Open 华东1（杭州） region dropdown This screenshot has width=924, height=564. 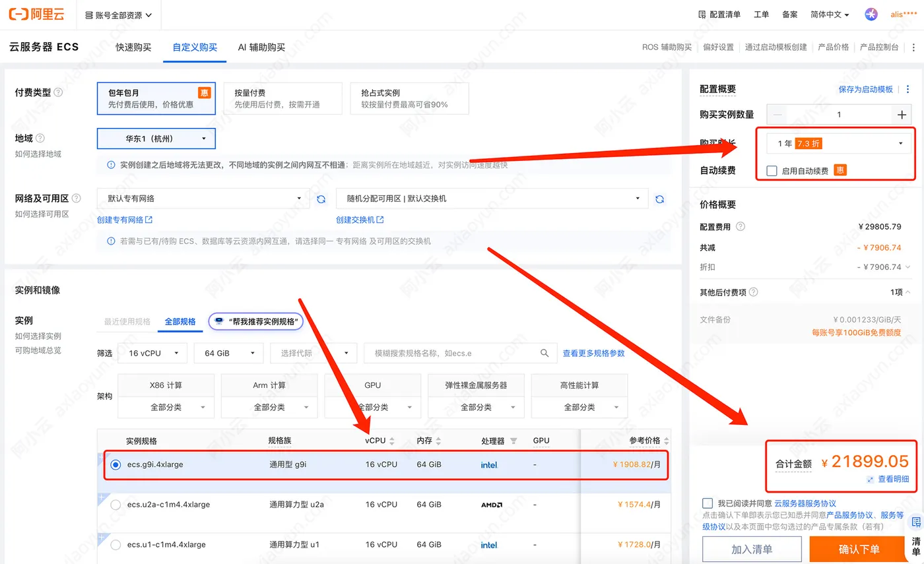point(156,139)
